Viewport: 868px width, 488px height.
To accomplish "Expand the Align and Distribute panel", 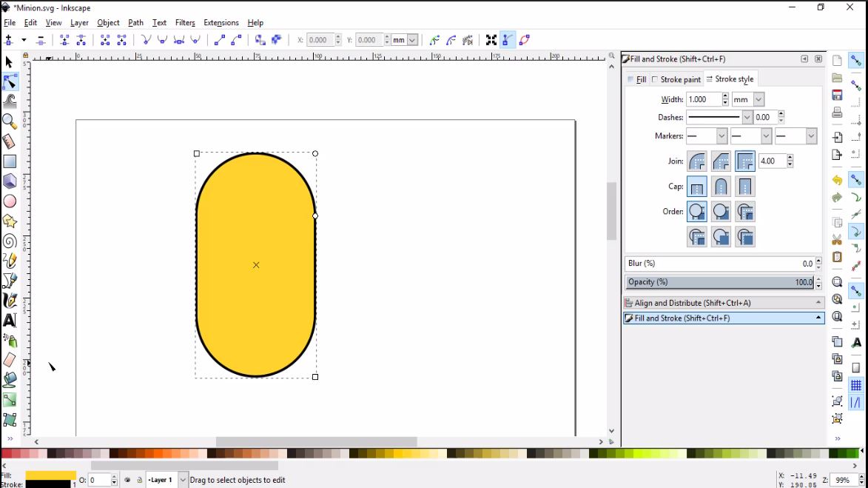I will 724,303.
